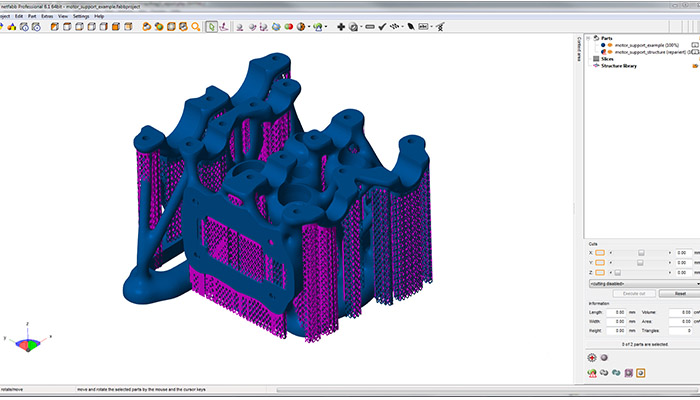Open the Settings menu
700x400 pixels.
pos(81,17)
